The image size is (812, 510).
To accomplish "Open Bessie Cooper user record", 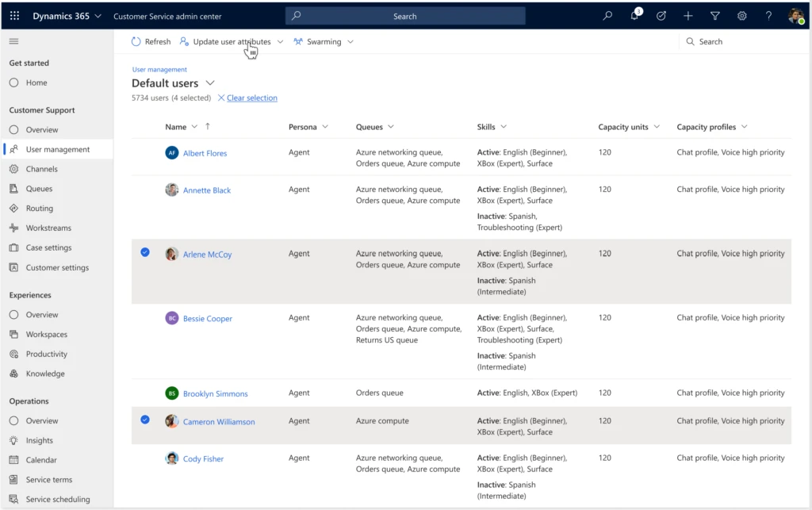I will [x=208, y=319].
